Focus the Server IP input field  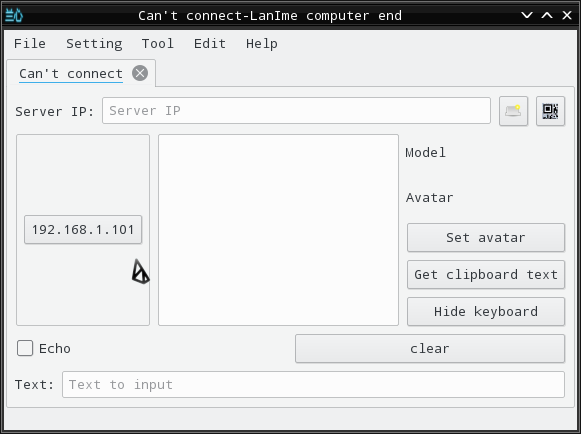point(296,110)
